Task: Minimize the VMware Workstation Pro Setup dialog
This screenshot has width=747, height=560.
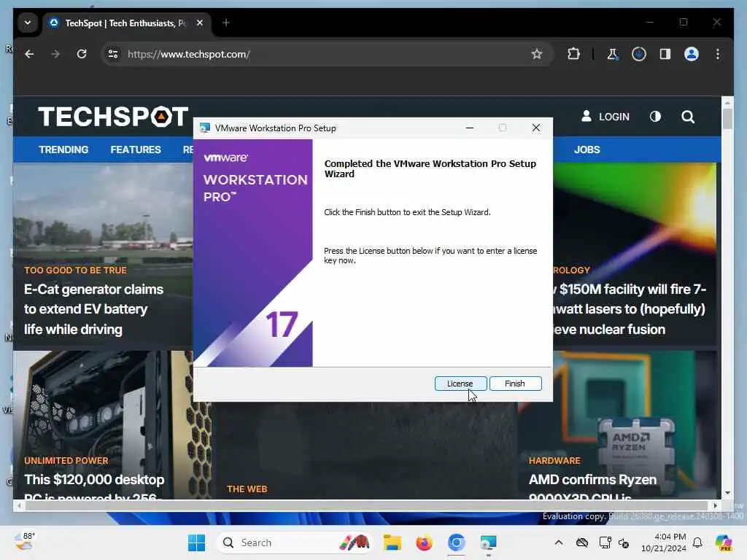Action: point(470,128)
